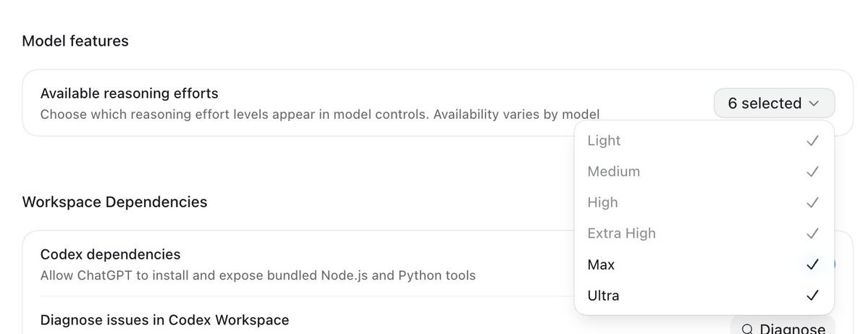This screenshot has height=334, width=868.
Task: Click Diagnose issues in Codex Workspace label
Action: [x=164, y=320]
